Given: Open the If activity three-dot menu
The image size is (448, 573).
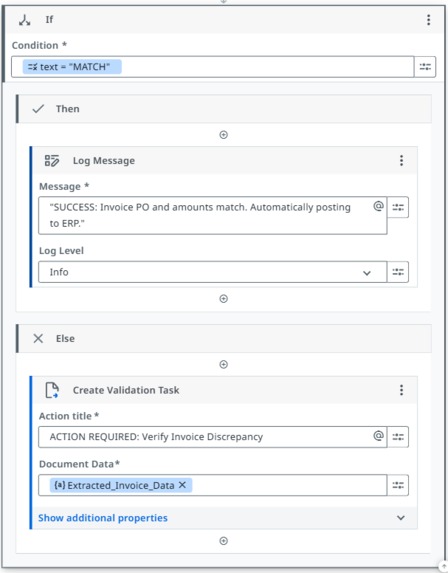Looking at the screenshot, I should 428,20.
